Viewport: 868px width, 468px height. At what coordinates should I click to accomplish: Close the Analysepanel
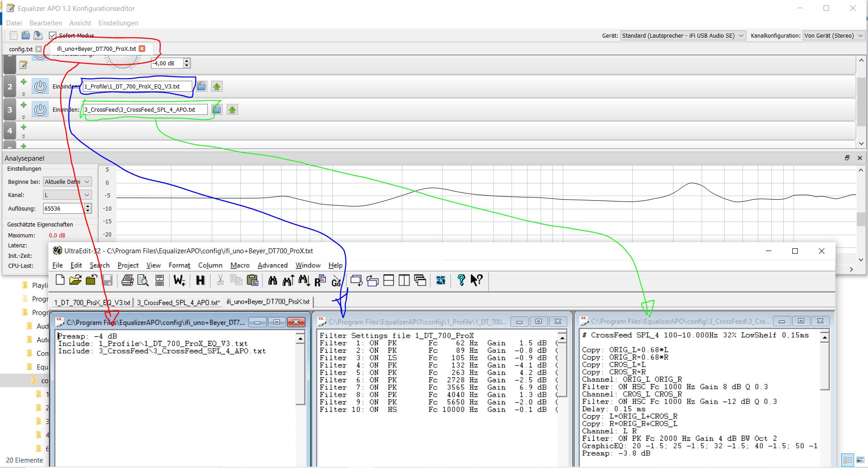[x=859, y=158]
